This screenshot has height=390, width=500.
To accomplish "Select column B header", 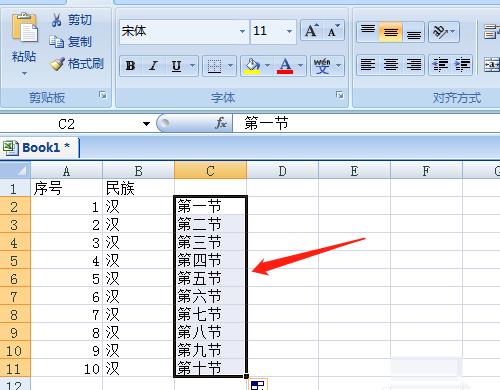I will (x=138, y=171).
